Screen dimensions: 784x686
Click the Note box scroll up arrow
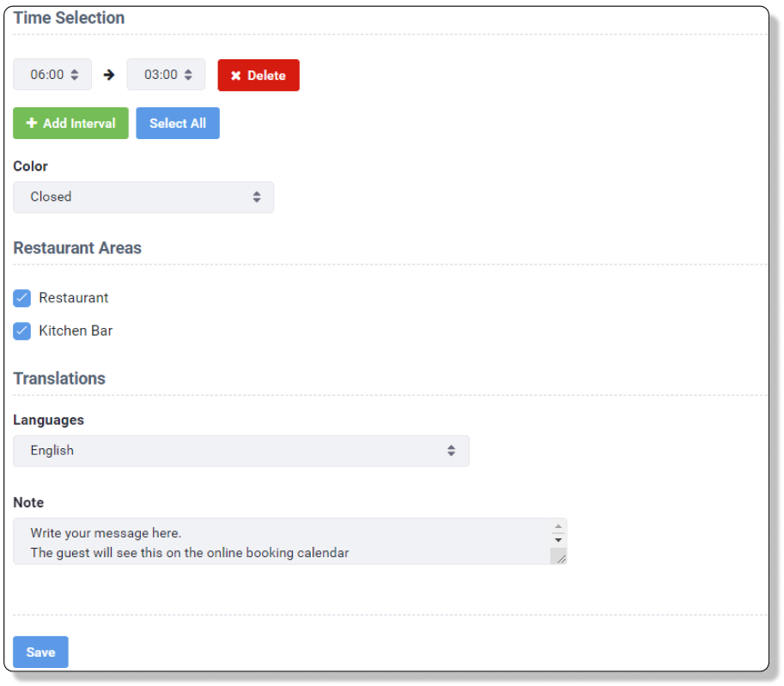pos(559,526)
